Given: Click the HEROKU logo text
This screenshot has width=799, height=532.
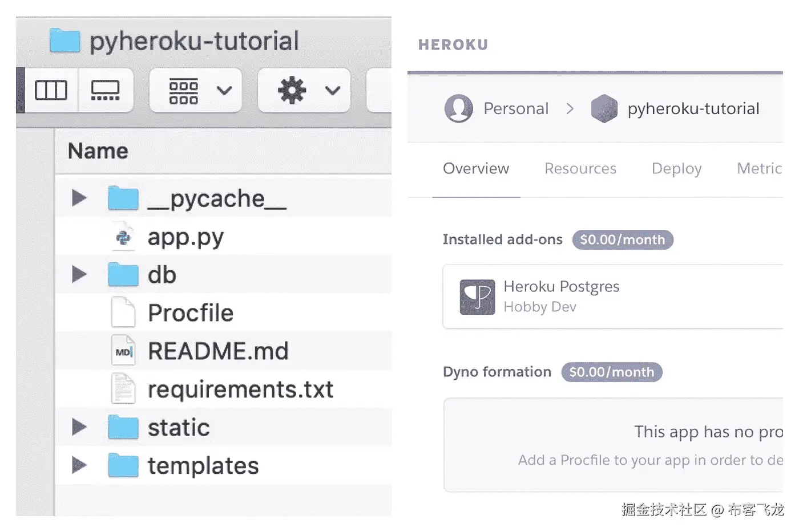Looking at the screenshot, I should click(x=453, y=45).
